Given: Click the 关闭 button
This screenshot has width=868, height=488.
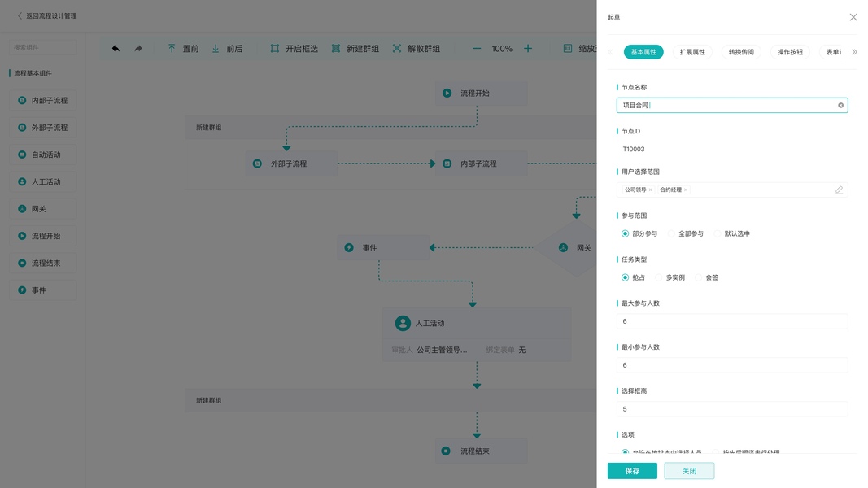Looking at the screenshot, I should pos(689,471).
